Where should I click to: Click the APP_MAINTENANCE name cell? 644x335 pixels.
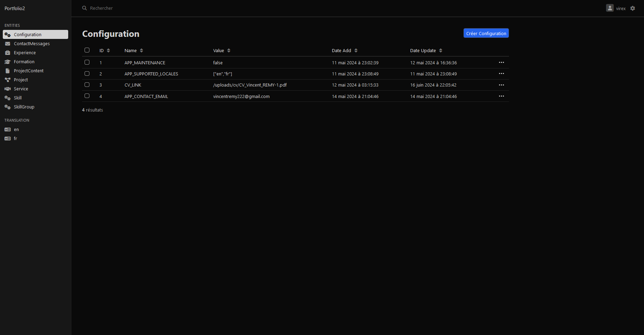[x=145, y=63]
